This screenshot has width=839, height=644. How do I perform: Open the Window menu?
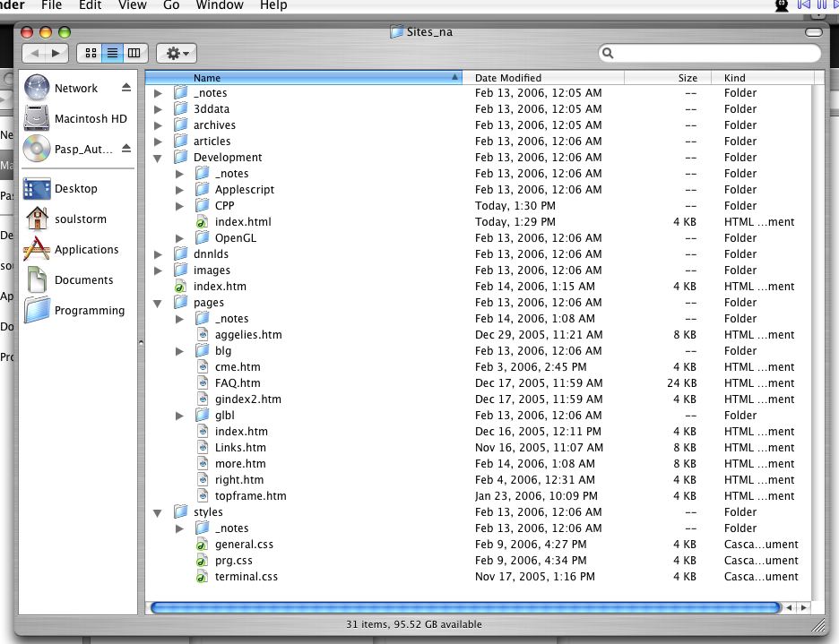click(x=220, y=5)
